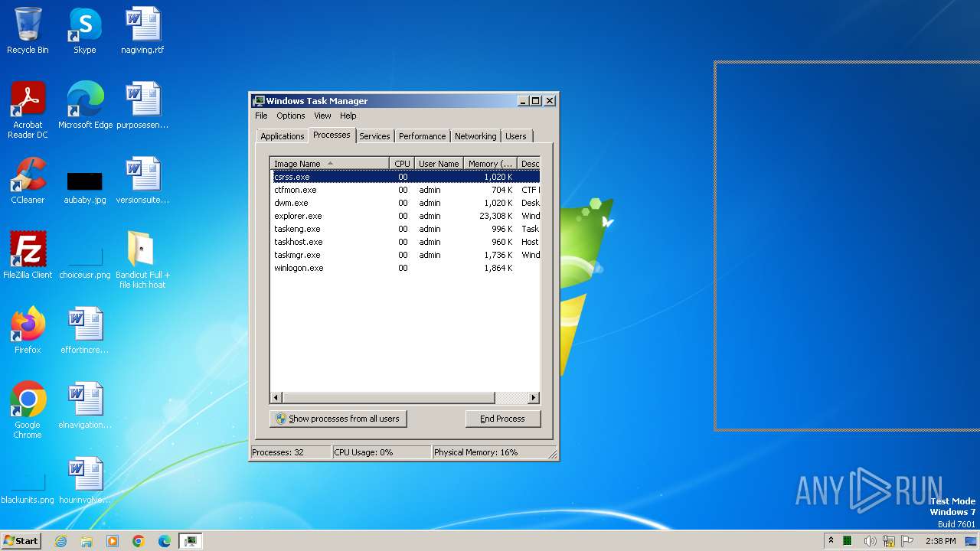This screenshot has width=980, height=551.
Task: Open Internet Explorer from the taskbar
Action: point(61,541)
